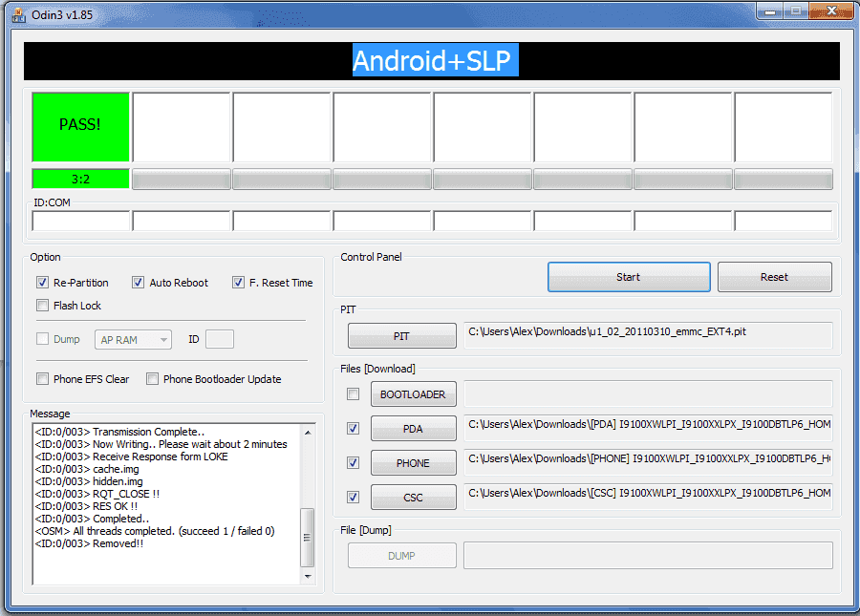860x616 pixels.
Task: Click the Start button
Action: [629, 277]
